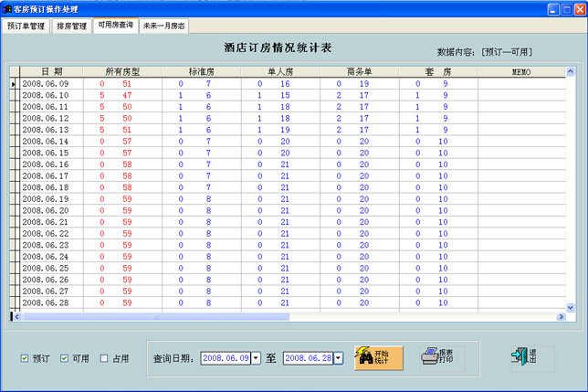Enable the 占用 checkbox
Screen dimensions: 588x392
point(104,358)
